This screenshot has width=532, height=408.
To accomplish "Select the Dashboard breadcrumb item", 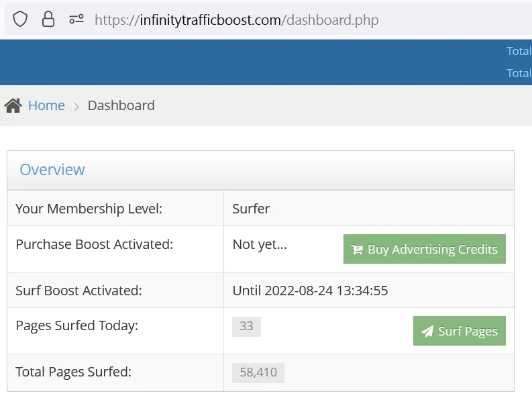I will [x=121, y=105].
